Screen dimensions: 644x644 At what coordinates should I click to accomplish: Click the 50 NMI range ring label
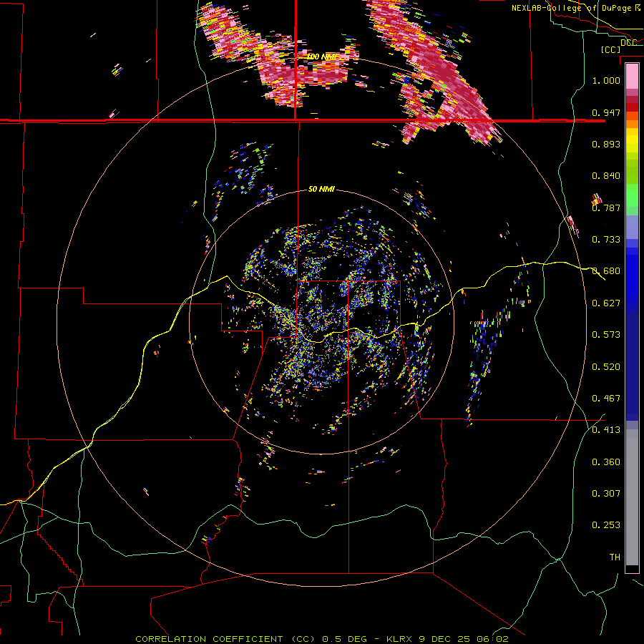tap(321, 189)
